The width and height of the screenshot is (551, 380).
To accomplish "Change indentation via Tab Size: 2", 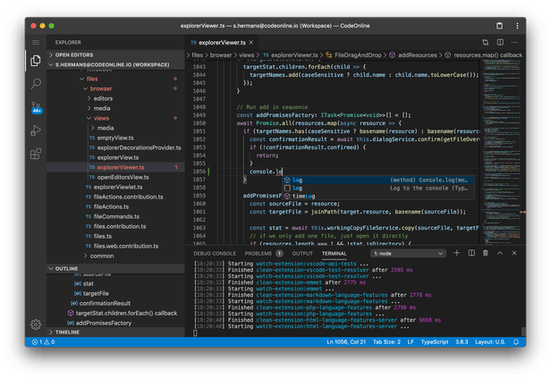I will click(387, 342).
